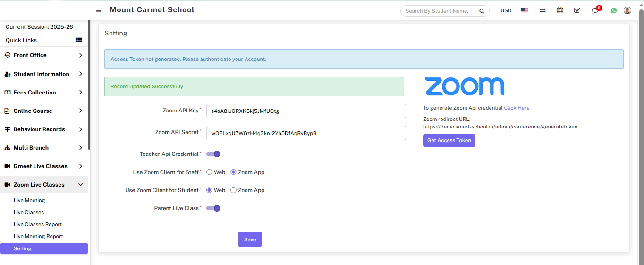The image size is (644, 265).
Task: Click the US flag language icon
Action: pyautogui.click(x=524, y=10)
